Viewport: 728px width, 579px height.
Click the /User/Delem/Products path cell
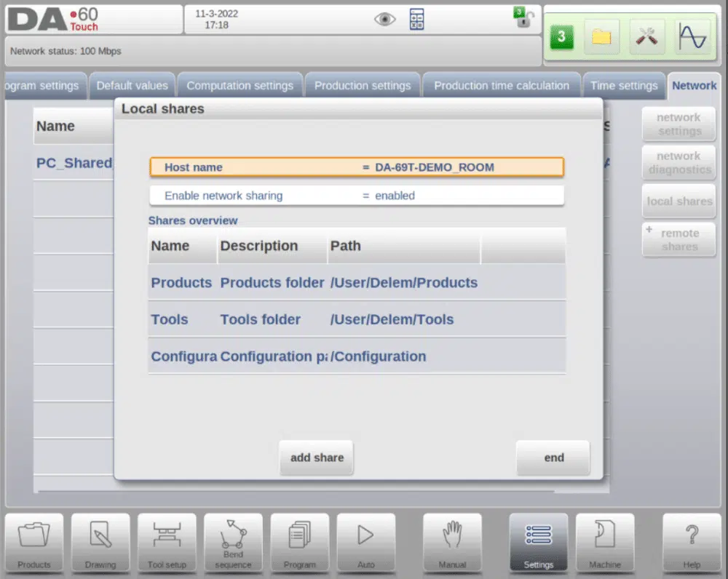[x=404, y=282]
